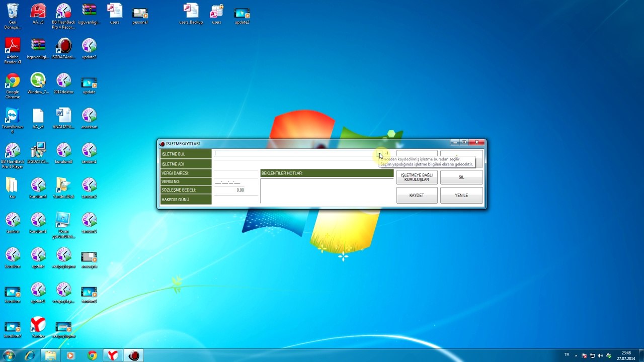The height and width of the screenshot is (362, 644).
Task: Select the update1 recording icon
Action: pyautogui.click(x=38, y=292)
